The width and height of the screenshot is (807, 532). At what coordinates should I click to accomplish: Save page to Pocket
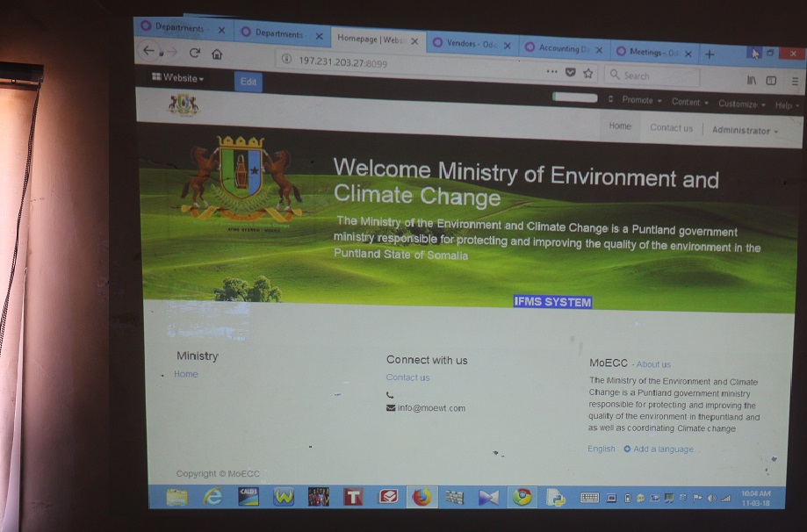570,72
